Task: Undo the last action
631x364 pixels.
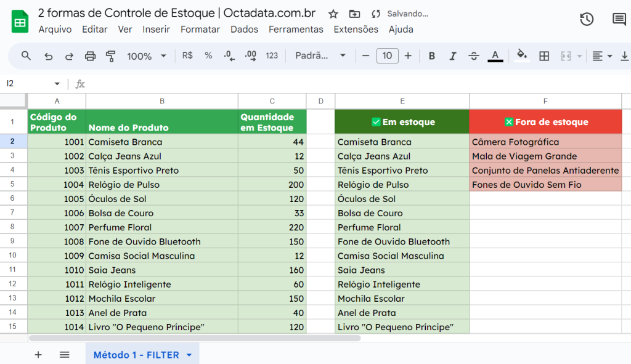Action: (x=48, y=56)
